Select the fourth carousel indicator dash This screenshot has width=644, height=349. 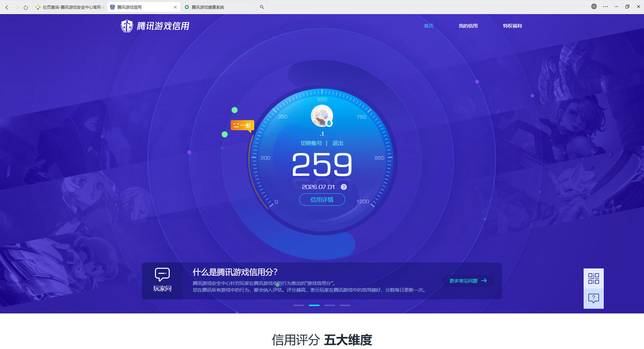coord(345,305)
